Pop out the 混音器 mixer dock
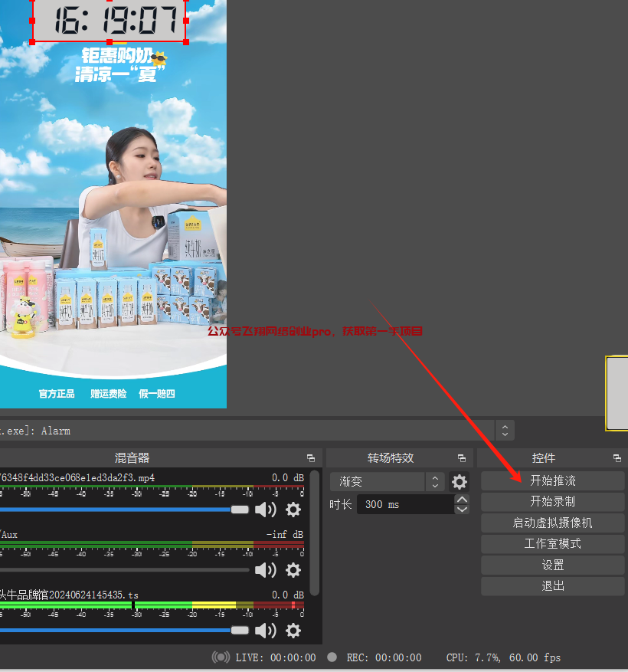Image resolution: width=628 pixels, height=672 pixels. coord(310,458)
